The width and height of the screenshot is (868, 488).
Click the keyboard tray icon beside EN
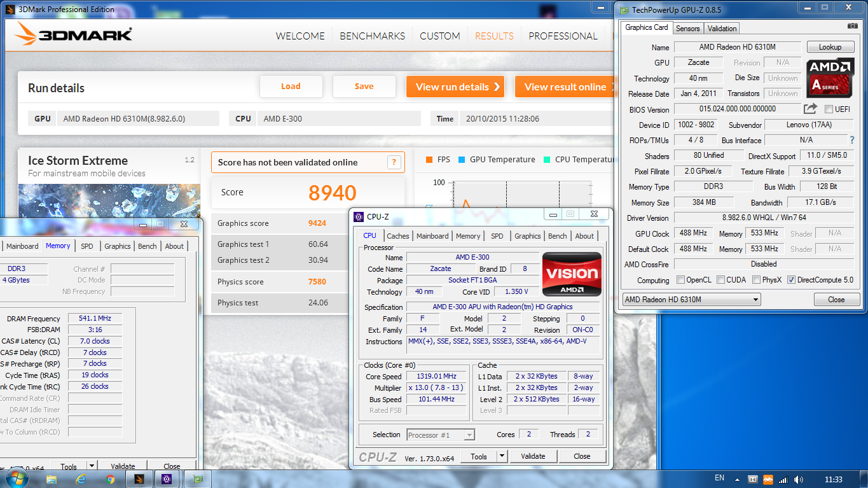tap(753, 479)
